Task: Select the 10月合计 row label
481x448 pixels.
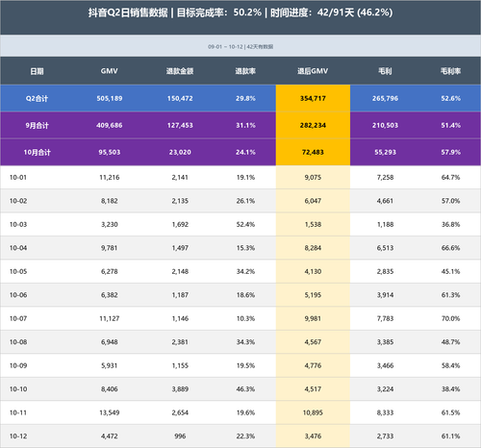Action: pos(37,152)
